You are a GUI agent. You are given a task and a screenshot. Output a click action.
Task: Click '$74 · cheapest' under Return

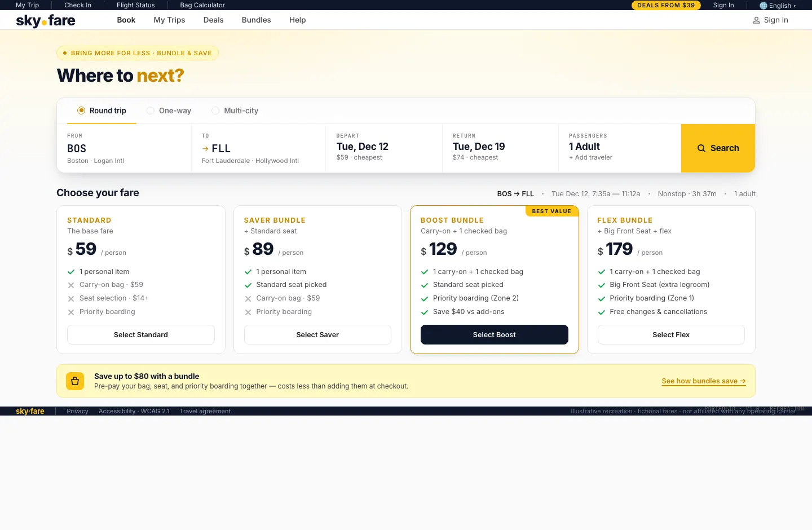[x=475, y=158]
